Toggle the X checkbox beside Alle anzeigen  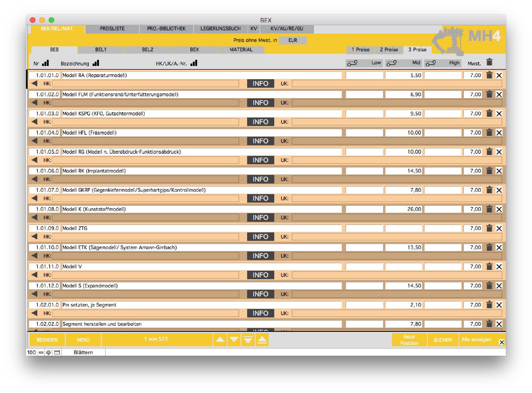[x=501, y=342]
